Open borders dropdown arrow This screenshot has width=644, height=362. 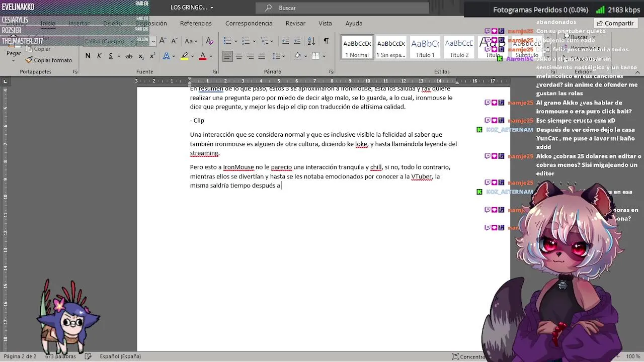pos(324,56)
